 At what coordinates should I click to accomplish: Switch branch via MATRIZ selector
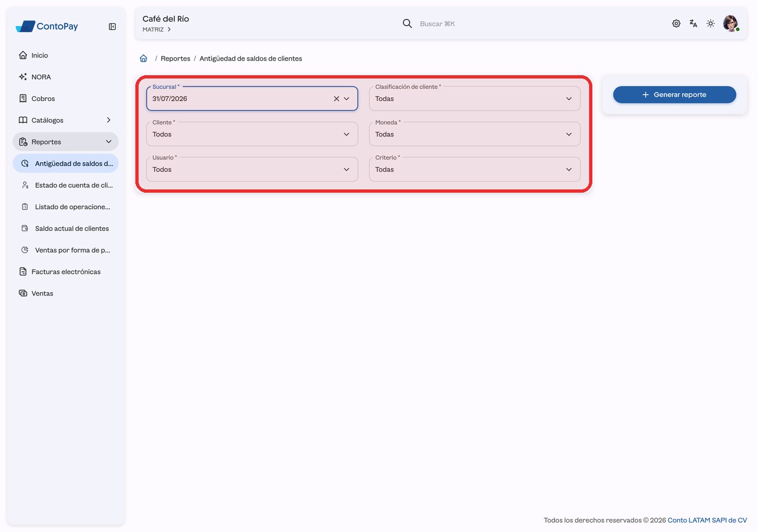pos(156,30)
